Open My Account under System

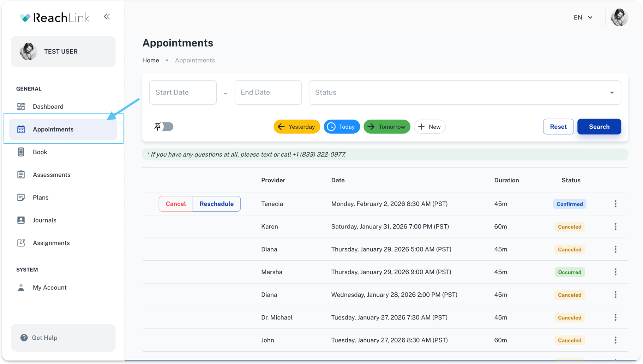63,287
